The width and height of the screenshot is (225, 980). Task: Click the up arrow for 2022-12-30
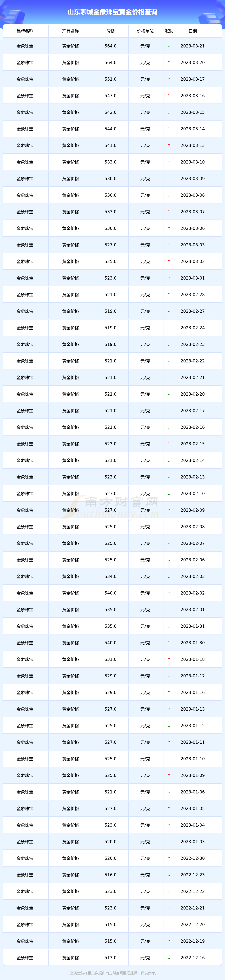[169, 859]
